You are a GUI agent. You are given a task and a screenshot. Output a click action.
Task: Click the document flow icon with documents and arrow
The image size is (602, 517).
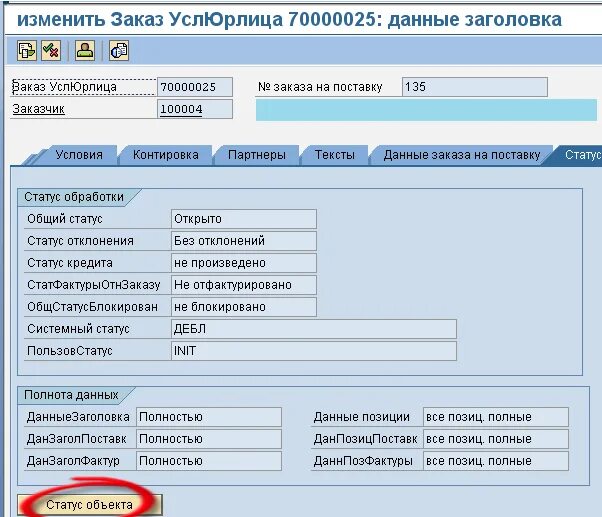pos(27,50)
